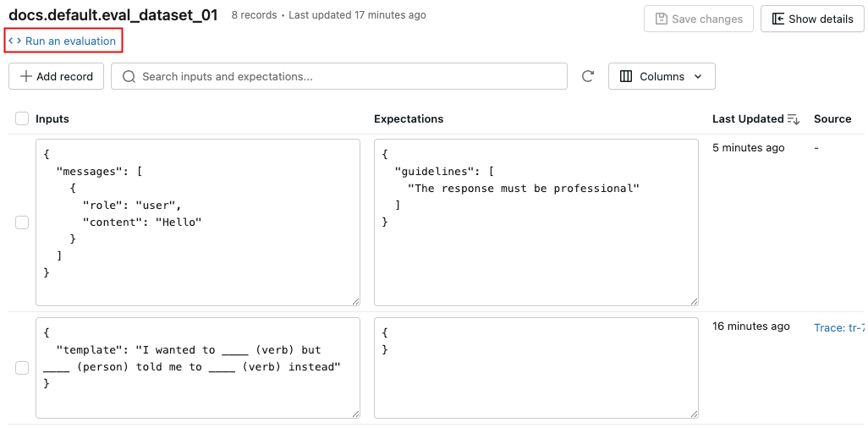
Task: Click the Inputs column header
Action: point(52,119)
